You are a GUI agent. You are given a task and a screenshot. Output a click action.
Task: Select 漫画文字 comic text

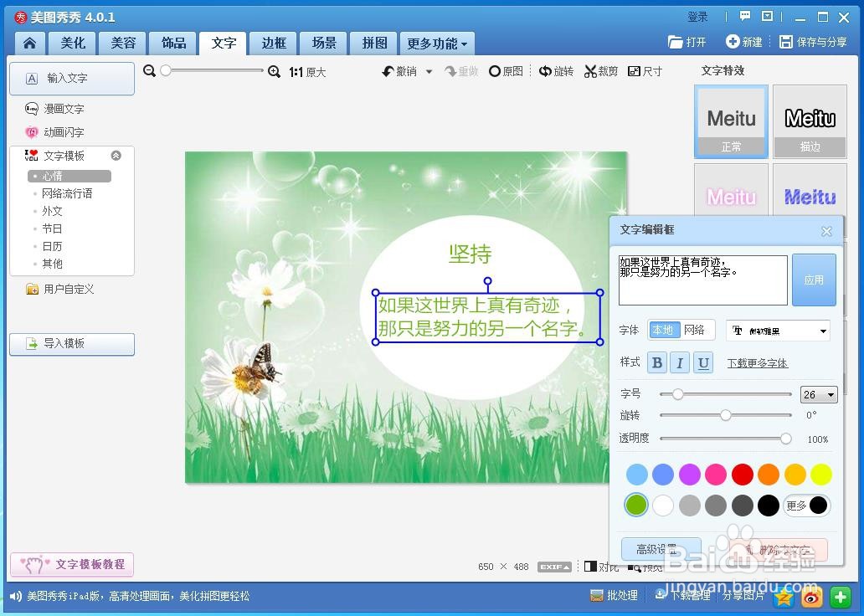(54, 109)
